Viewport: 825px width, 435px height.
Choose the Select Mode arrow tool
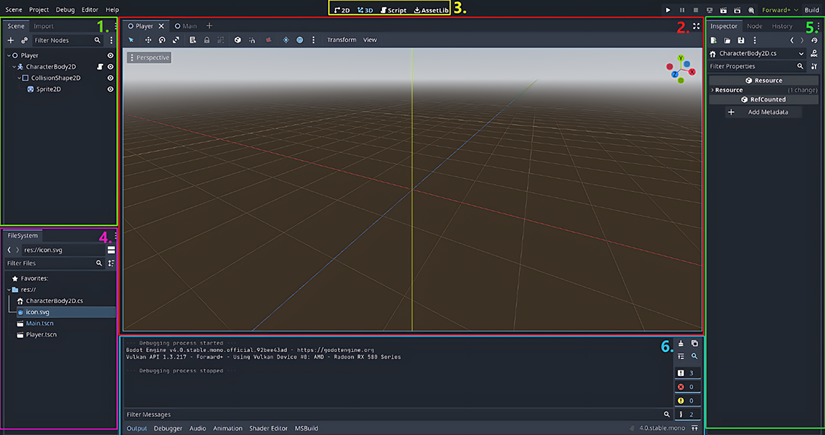point(131,40)
